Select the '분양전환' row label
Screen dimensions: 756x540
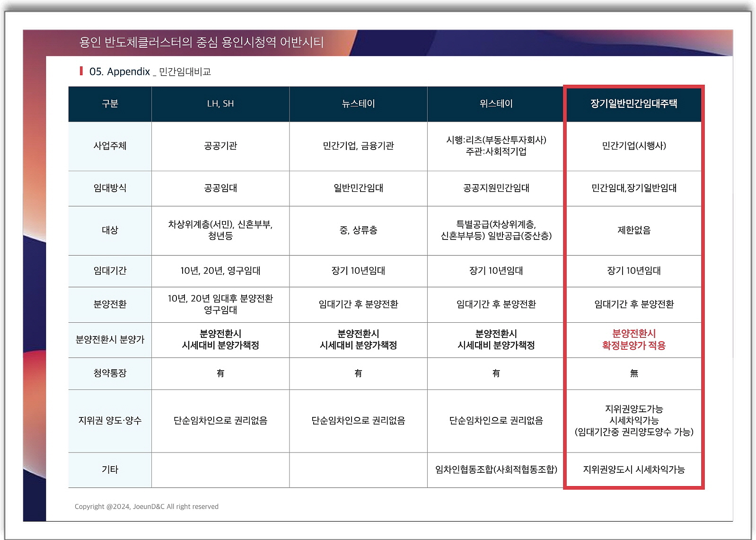pyautogui.click(x=110, y=304)
